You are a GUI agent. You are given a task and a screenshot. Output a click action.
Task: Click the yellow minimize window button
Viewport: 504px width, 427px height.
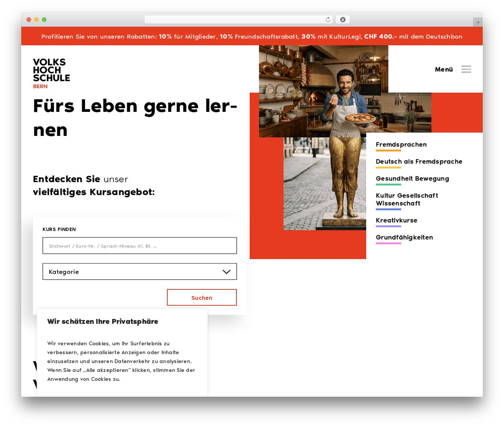[36, 20]
